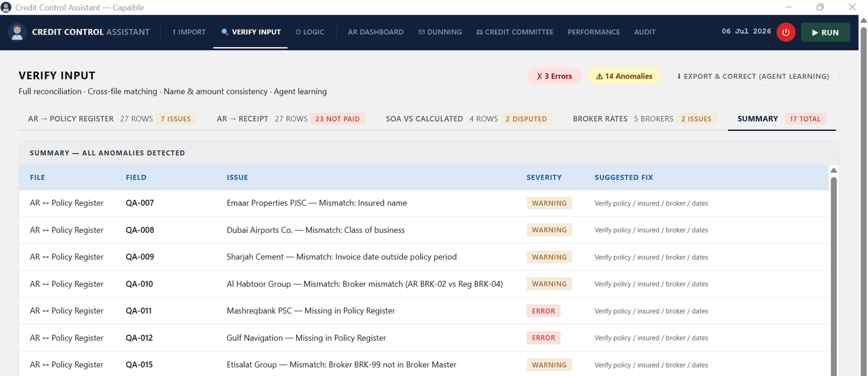The image size is (868, 376).
Task: Open the Audit page
Action: click(x=645, y=32)
